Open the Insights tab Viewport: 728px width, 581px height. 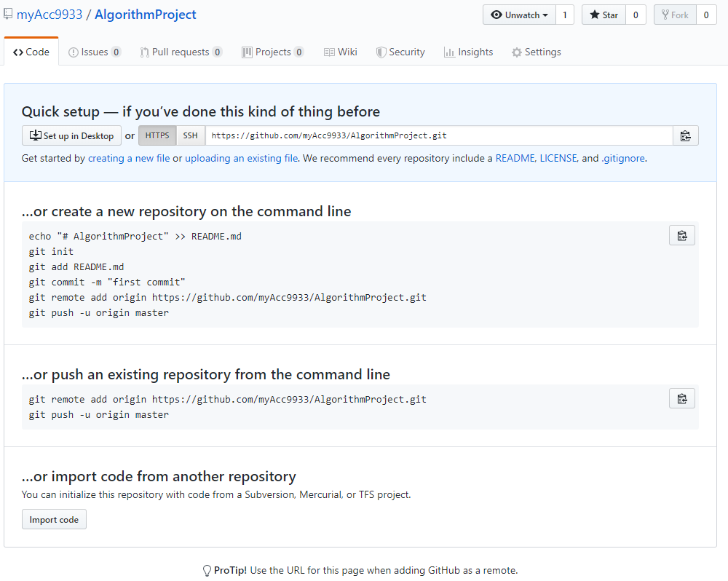[x=468, y=52]
